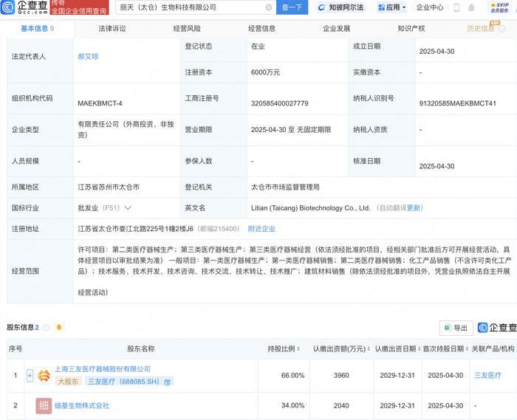Click the mobile phone icon
Screen dimensions: 517x420
(x=456, y=7)
